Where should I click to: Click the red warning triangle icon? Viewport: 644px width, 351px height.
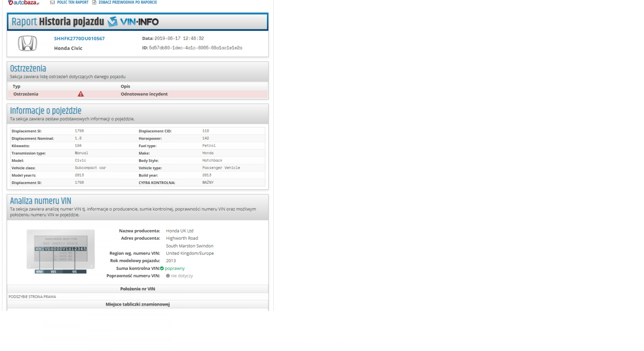coord(80,94)
